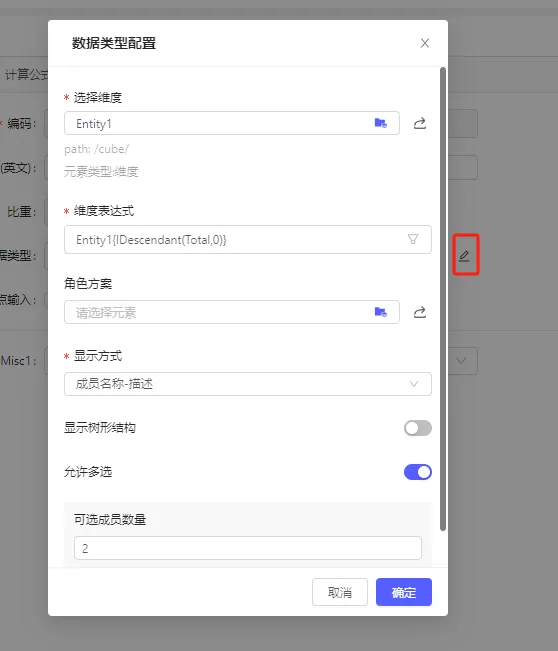The width and height of the screenshot is (558, 651).
Task: Click the dialog's vertical scrollbar
Action: (x=443, y=299)
